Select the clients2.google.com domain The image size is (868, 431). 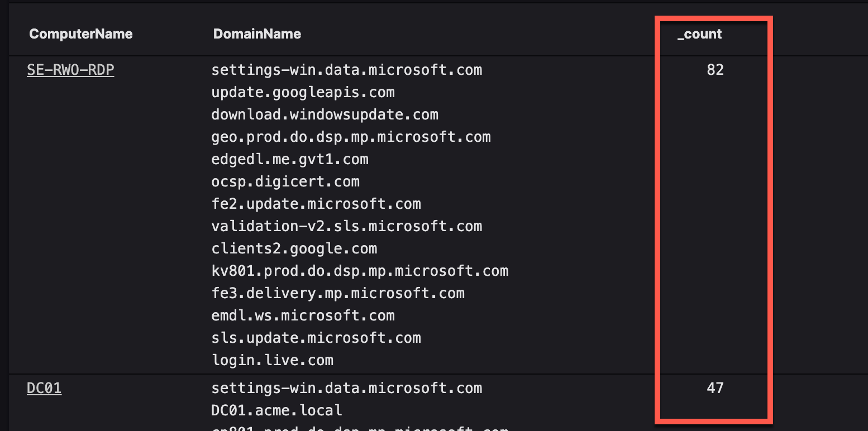tap(294, 248)
